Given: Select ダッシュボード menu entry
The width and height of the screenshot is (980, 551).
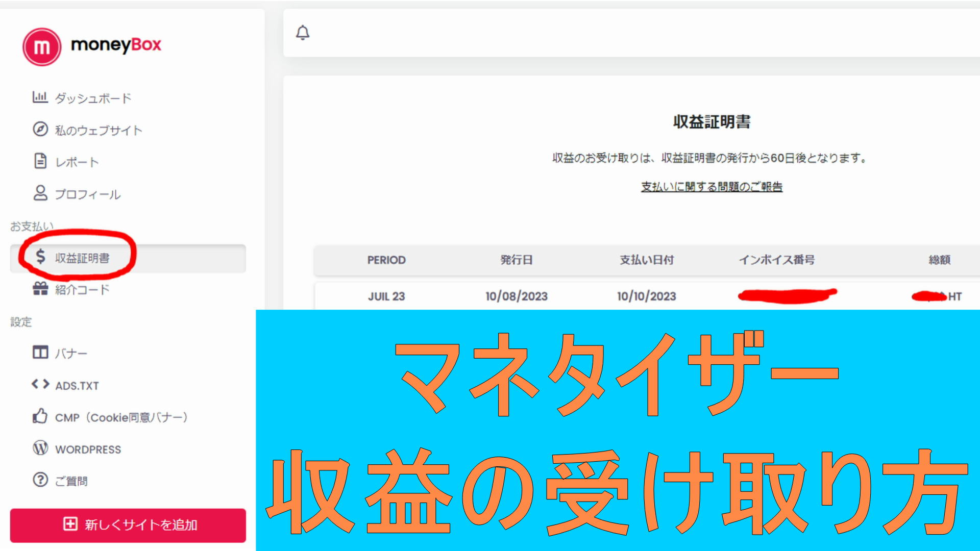Looking at the screenshot, I should tap(93, 98).
